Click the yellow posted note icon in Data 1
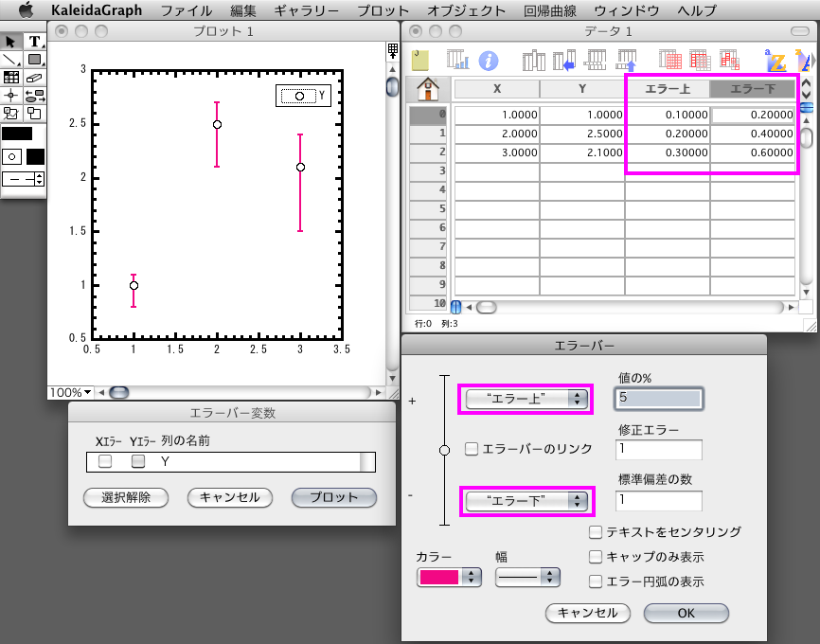The height and width of the screenshot is (644, 820). [x=419, y=61]
